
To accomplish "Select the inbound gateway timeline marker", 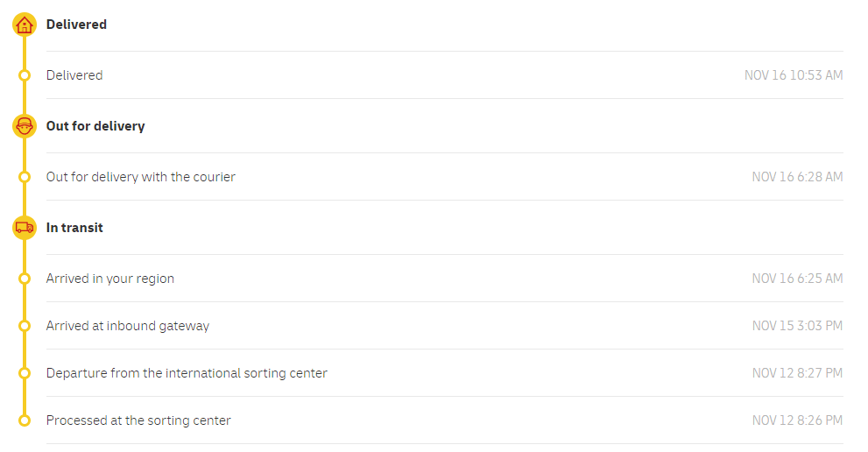I will (25, 326).
